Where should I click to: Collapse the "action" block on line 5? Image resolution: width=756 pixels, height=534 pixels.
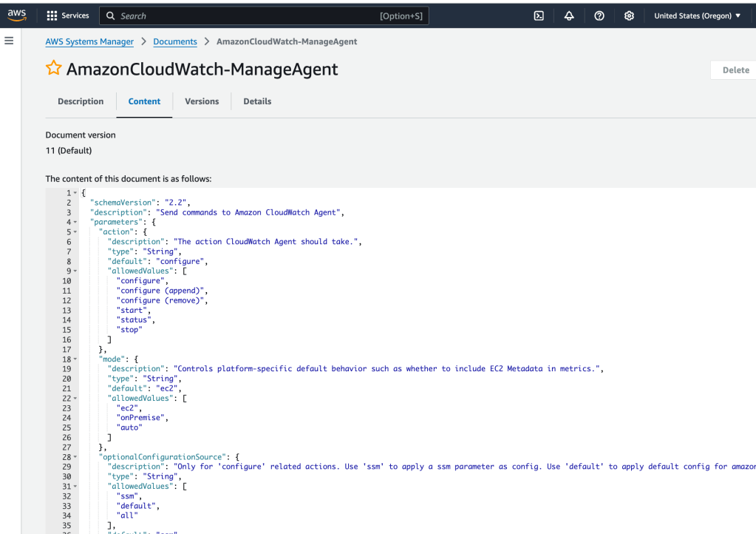75,232
